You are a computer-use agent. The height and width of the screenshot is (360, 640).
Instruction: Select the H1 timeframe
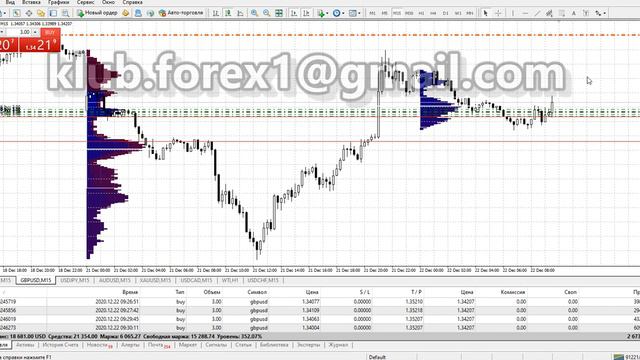[x=421, y=13]
